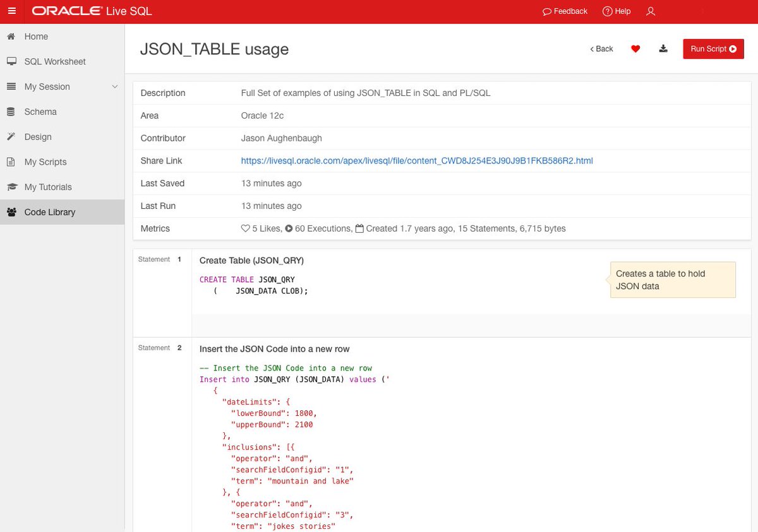Open My Tutorials in the sidebar
The image size is (758, 532).
(62, 187)
